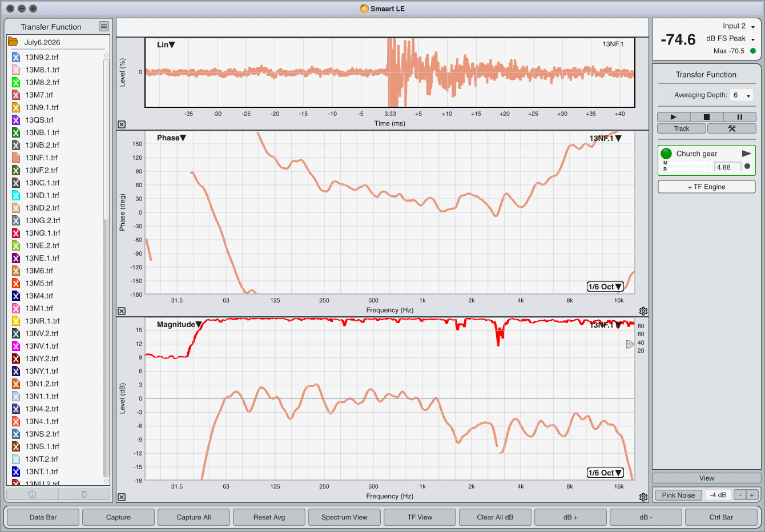Open phase plot gear settings
Image resolution: width=765 pixels, height=532 pixels.
[643, 311]
